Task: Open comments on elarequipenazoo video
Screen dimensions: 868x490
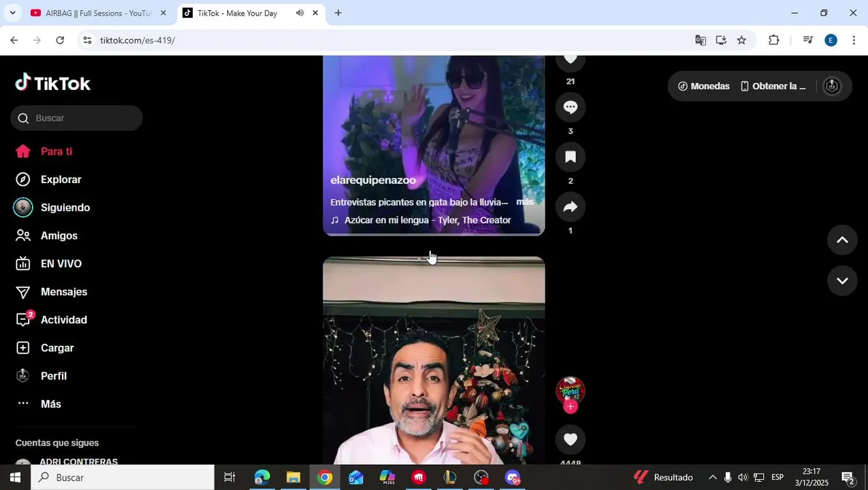Action: point(570,107)
